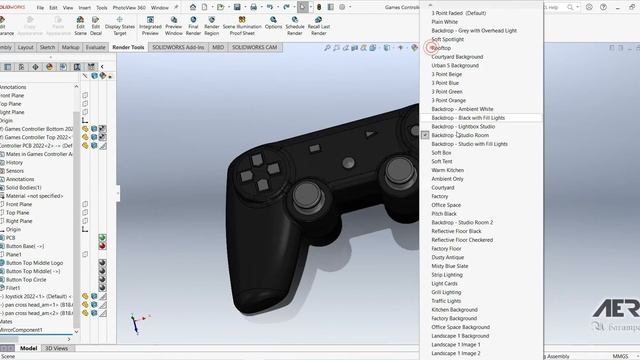Open the Insert menu
Image resolution: width=640 pixels, height=360 pixels.
pyautogui.click(x=84, y=7)
